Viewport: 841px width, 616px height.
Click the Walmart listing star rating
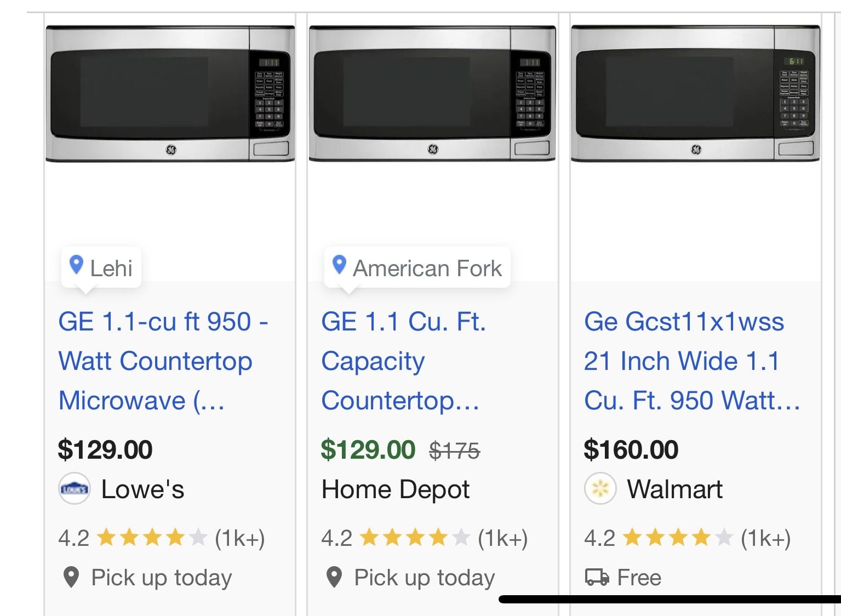(x=678, y=538)
